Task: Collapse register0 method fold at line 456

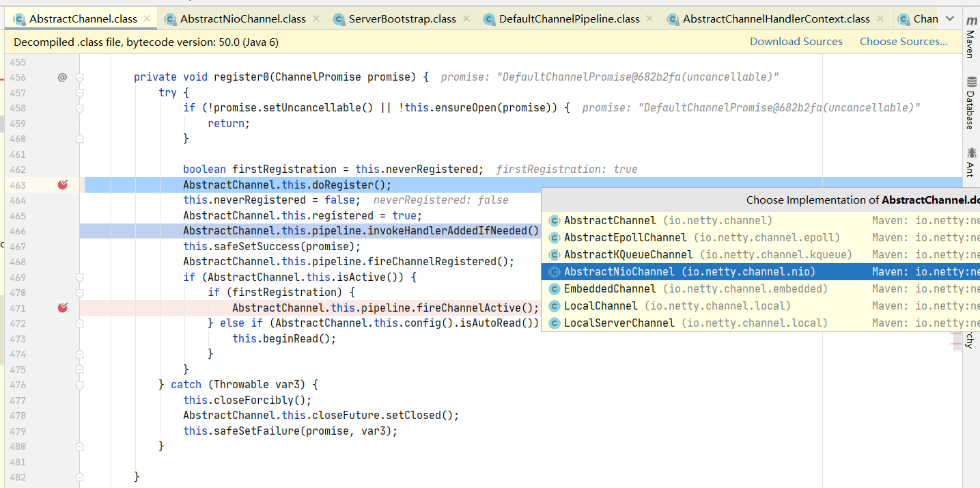Action: 80,77
